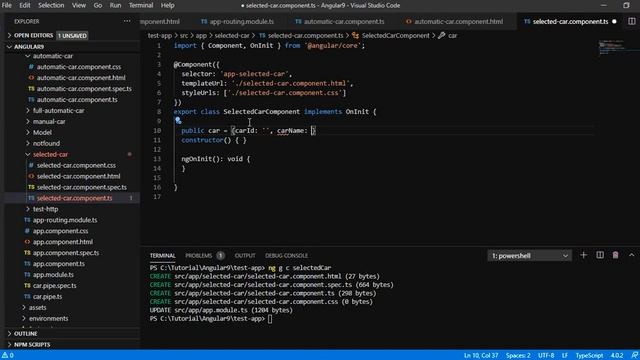Collapse the automatic-car folder

click(53, 56)
